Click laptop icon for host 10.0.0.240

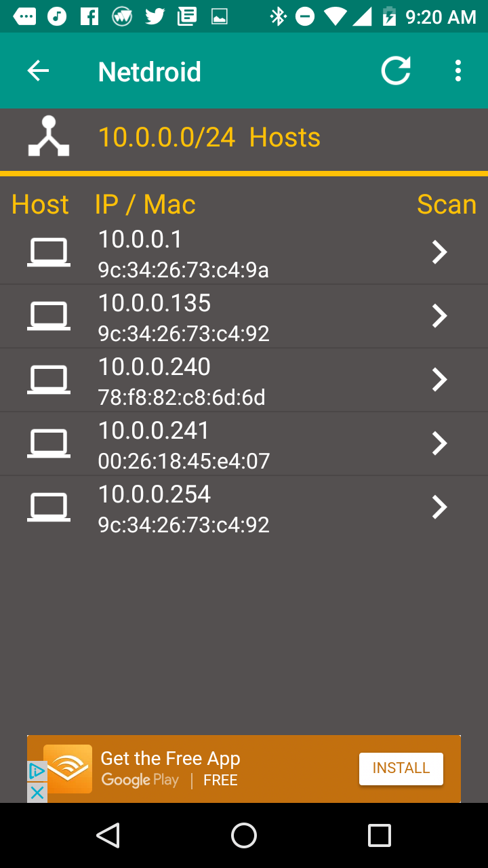coord(49,380)
